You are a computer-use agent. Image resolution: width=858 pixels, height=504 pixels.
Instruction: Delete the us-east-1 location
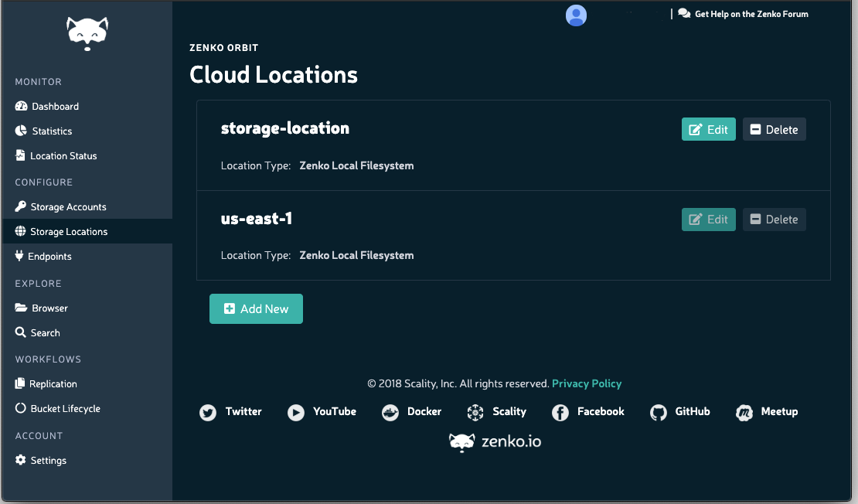coord(774,219)
